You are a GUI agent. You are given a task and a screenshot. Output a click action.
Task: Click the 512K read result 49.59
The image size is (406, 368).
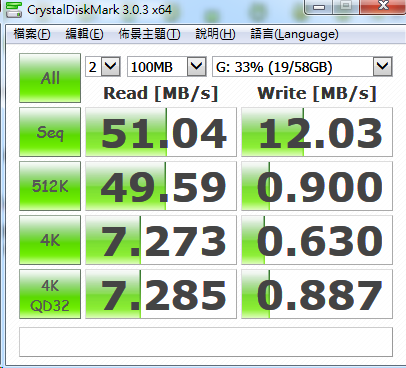(161, 186)
